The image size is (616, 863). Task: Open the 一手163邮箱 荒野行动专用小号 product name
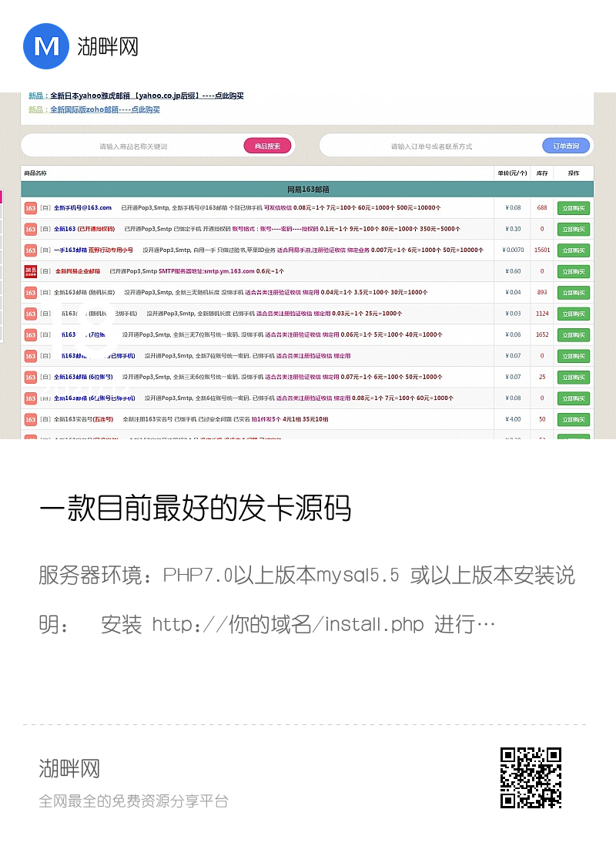point(93,250)
